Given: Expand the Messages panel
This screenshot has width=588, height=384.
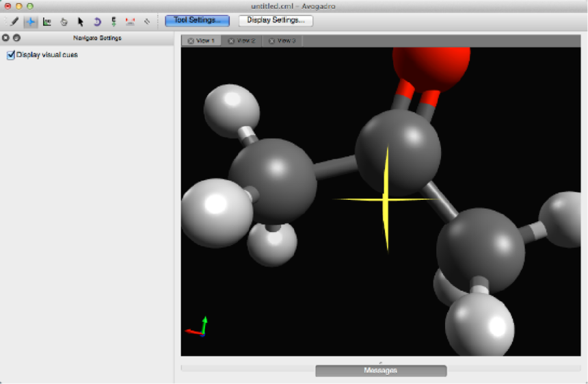Looking at the screenshot, I should point(381,370).
